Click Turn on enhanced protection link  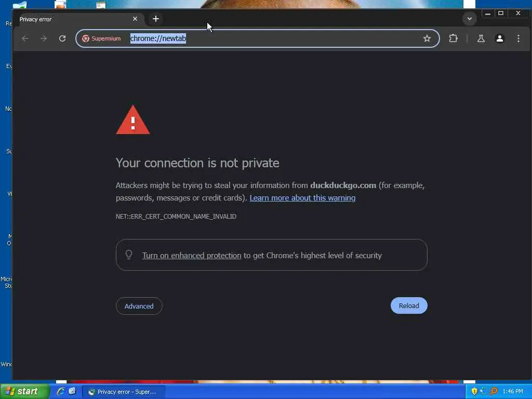click(191, 256)
